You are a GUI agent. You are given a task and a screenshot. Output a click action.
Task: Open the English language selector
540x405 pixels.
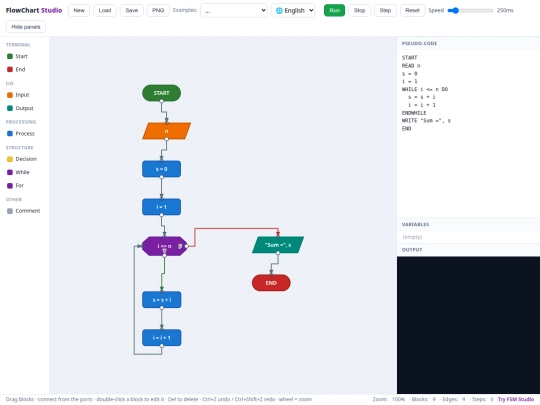293,10
